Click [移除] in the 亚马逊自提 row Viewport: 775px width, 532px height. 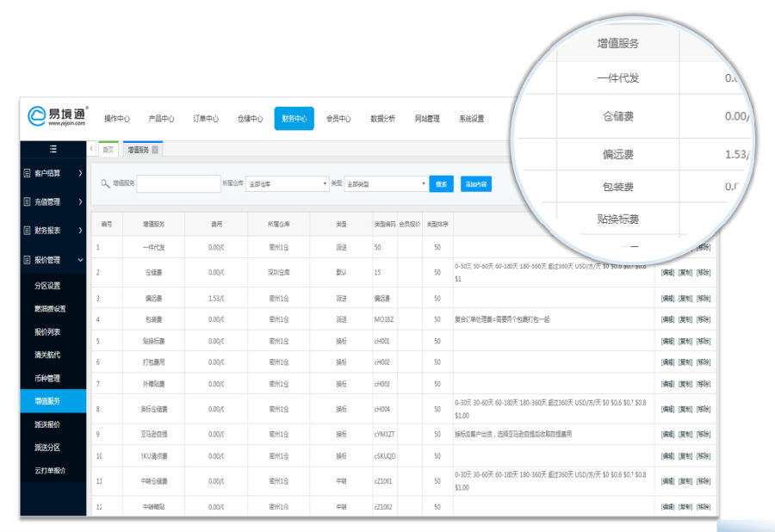coord(704,434)
